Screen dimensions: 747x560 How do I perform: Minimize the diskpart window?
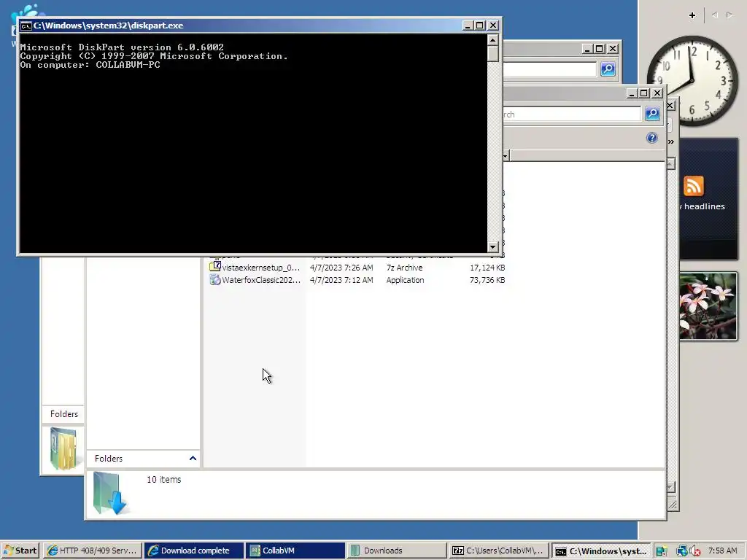click(468, 26)
